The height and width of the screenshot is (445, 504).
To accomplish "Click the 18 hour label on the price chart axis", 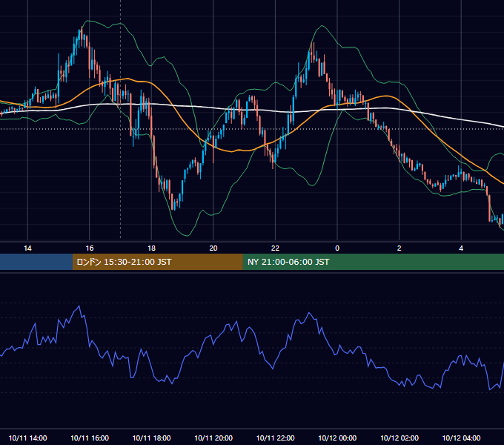I will (151, 248).
